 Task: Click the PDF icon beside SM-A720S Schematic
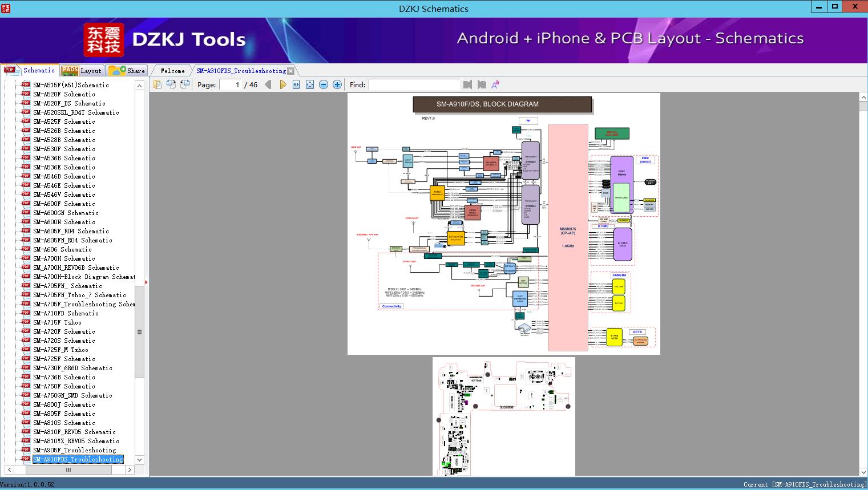[26, 341]
